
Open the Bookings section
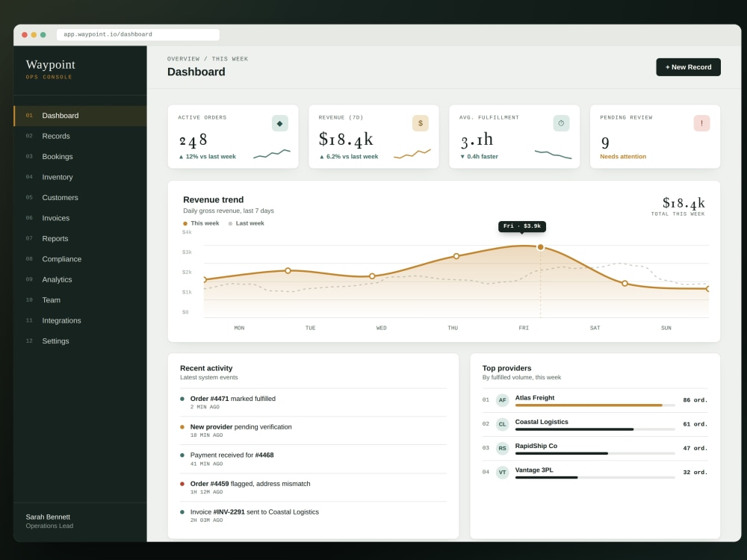click(80, 157)
